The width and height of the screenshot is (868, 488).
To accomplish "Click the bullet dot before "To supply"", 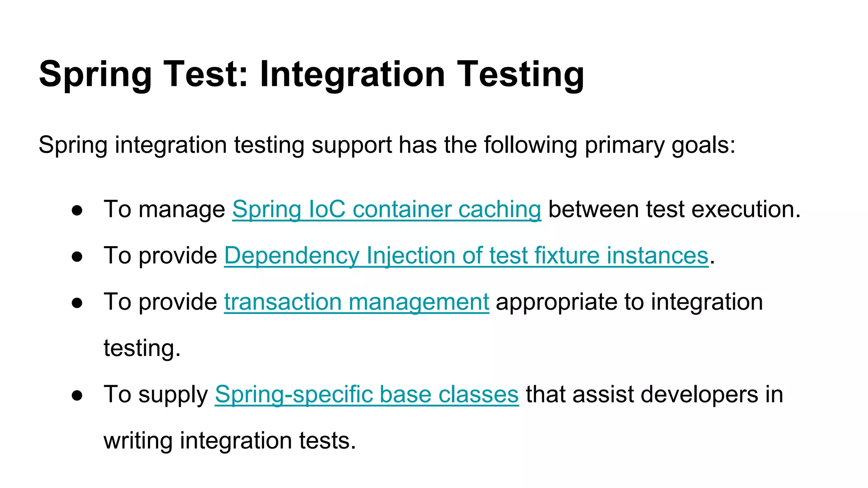I will coord(77,396).
